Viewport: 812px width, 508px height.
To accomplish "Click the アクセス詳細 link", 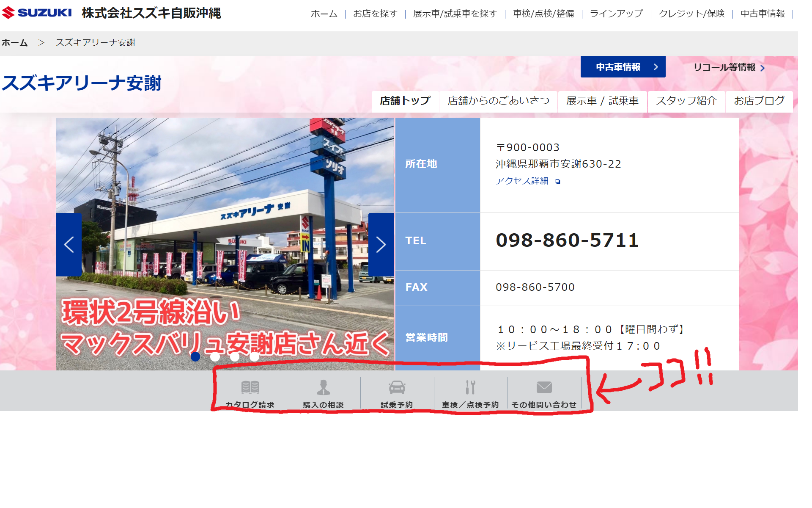I will pyautogui.click(x=522, y=181).
